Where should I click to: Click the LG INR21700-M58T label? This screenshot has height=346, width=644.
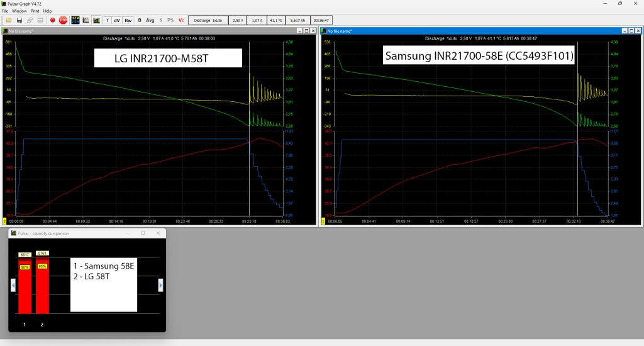(168, 58)
